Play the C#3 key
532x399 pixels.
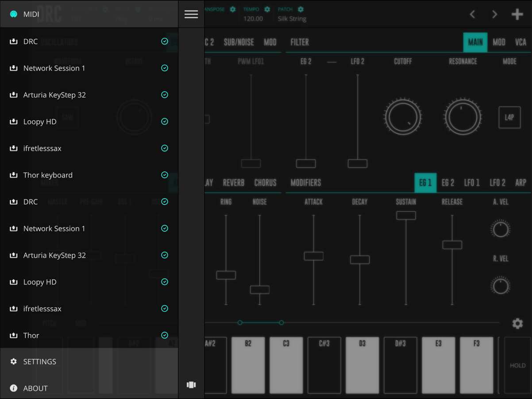tap(324, 365)
